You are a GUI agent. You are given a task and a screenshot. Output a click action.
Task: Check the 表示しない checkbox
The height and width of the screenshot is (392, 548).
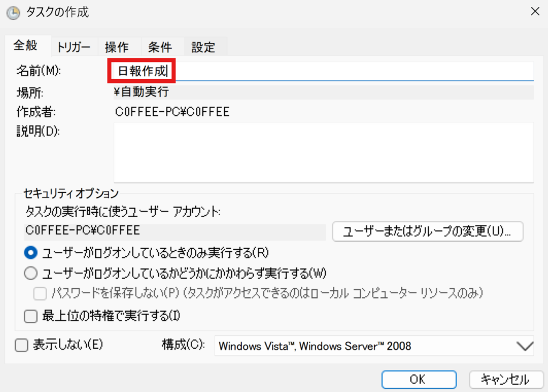pyautogui.click(x=21, y=345)
